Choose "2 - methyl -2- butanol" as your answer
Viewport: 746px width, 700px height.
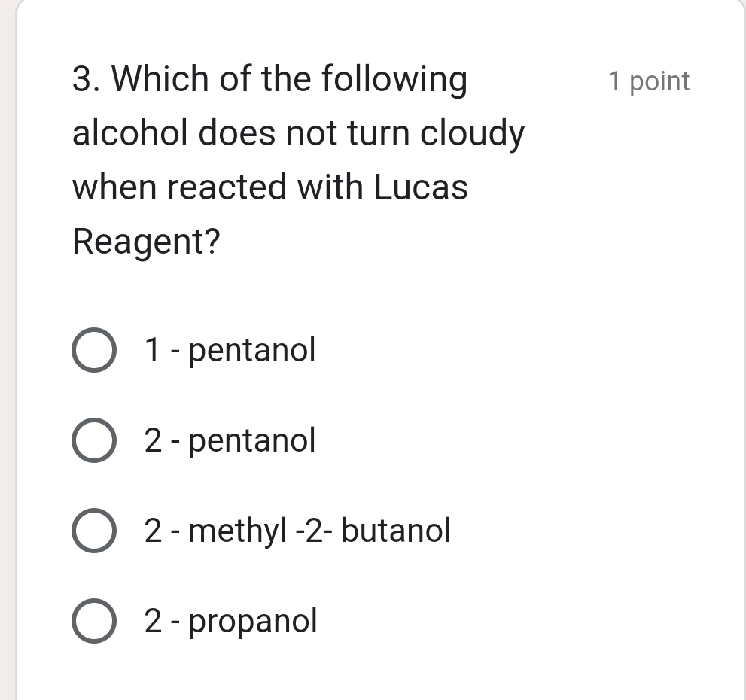coord(93,530)
